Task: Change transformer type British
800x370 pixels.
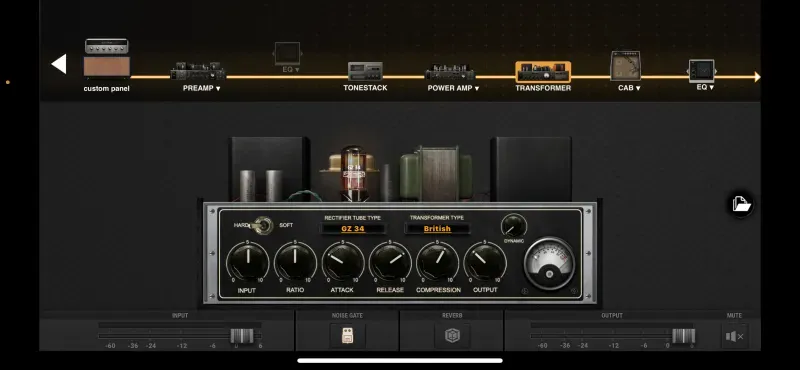Action: [x=437, y=229]
